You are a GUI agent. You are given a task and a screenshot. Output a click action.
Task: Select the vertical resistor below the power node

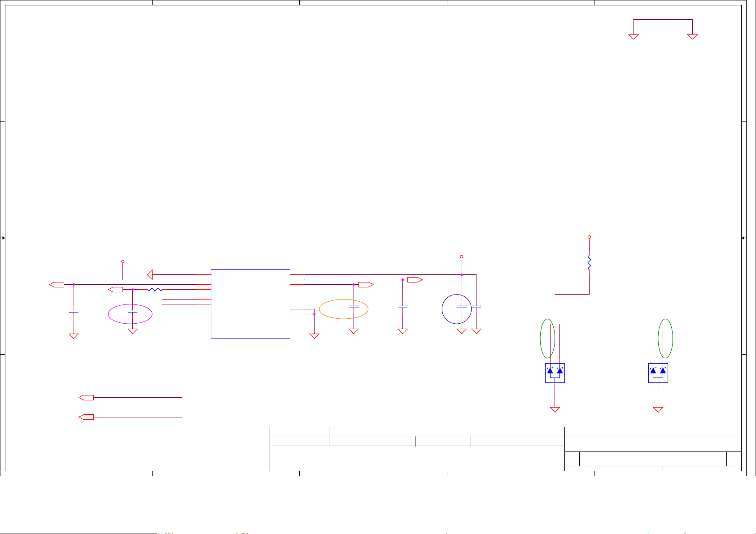coord(589,263)
